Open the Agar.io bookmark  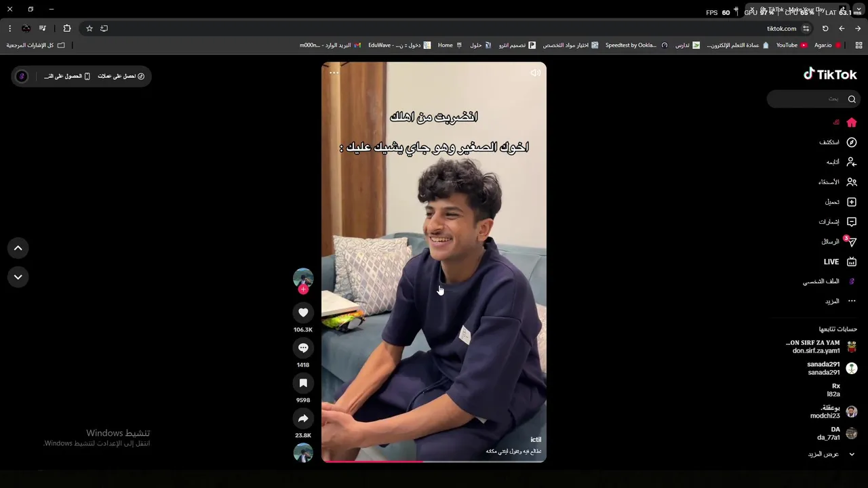pos(827,45)
